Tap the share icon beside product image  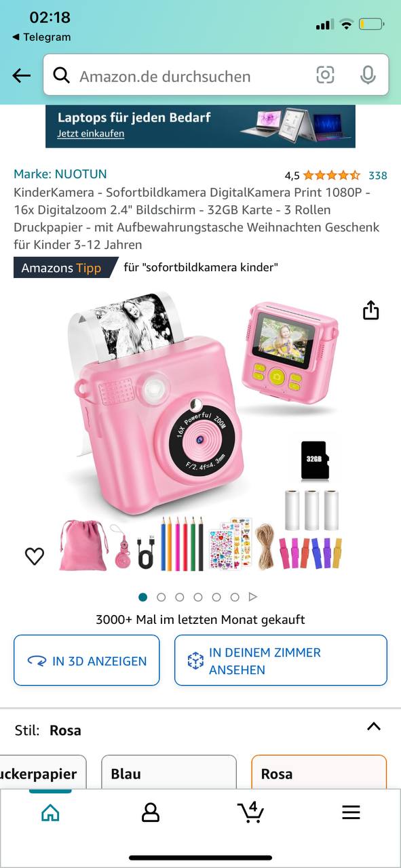(370, 311)
